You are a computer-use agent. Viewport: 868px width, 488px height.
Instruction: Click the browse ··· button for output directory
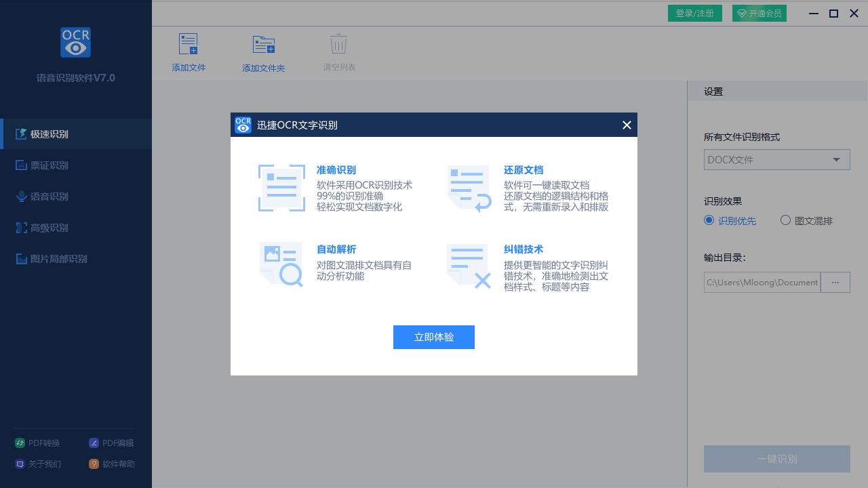[835, 282]
